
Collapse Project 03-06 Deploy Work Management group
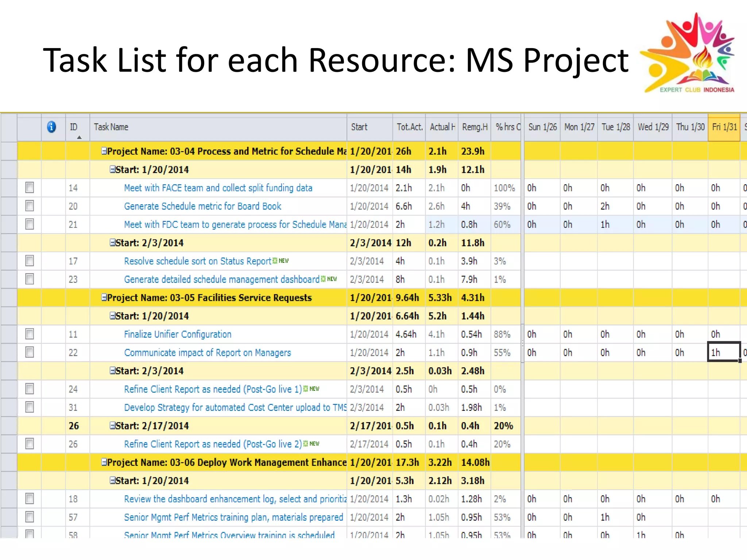pos(104,462)
